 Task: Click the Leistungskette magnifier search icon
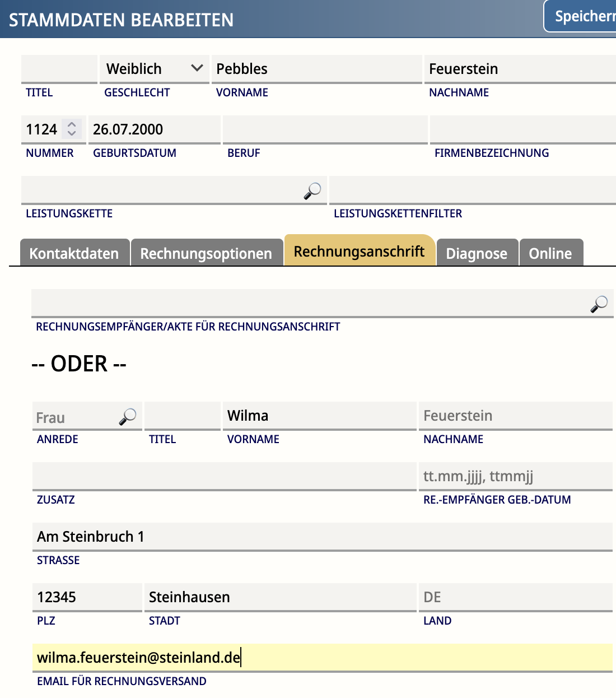pos(312,191)
